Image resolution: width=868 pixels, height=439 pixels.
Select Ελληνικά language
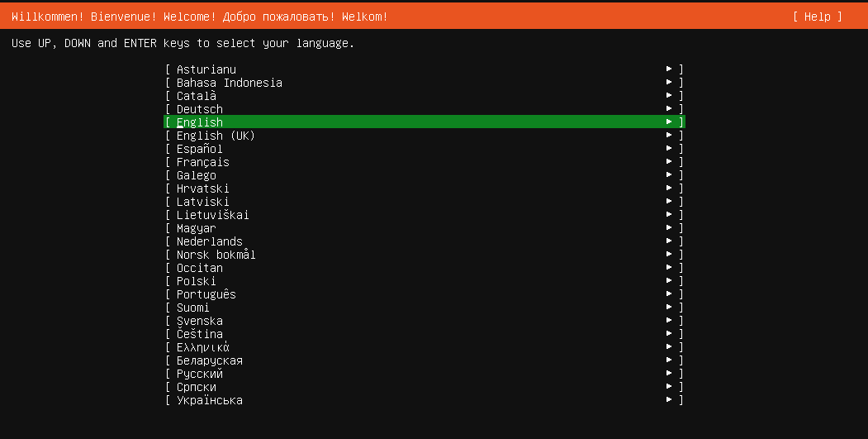(425, 347)
